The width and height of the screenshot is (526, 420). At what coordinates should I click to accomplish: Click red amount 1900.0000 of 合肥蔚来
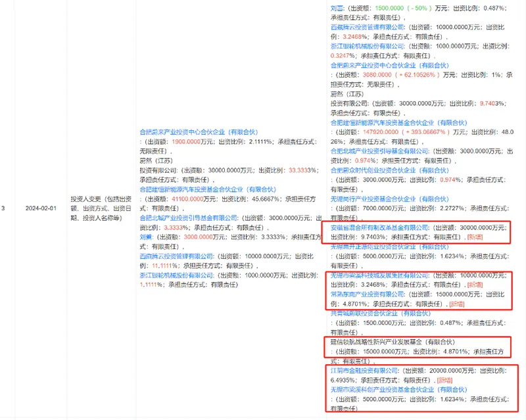tap(186, 142)
